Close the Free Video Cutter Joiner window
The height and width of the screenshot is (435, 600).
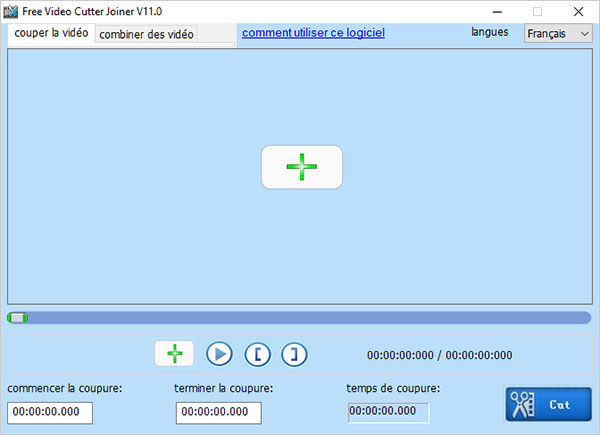click(x=578, y=12)
